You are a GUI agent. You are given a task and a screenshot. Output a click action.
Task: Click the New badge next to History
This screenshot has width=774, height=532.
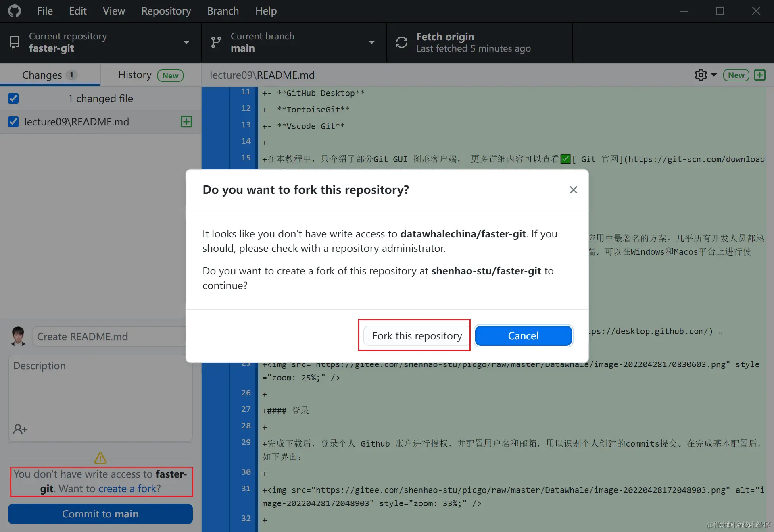(170, 75)
